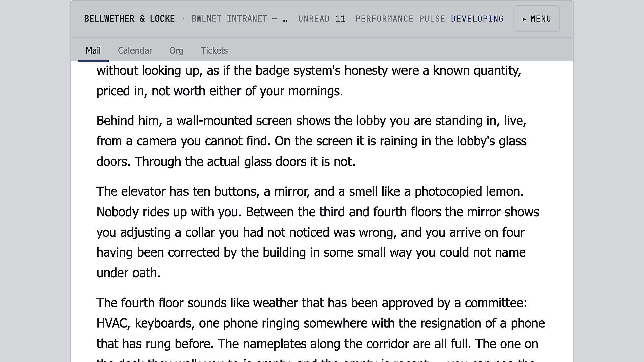The height and width of the screenshot is (362, 644).
Task: Click the DEVELOPING status value
Action: coord(477,19)
